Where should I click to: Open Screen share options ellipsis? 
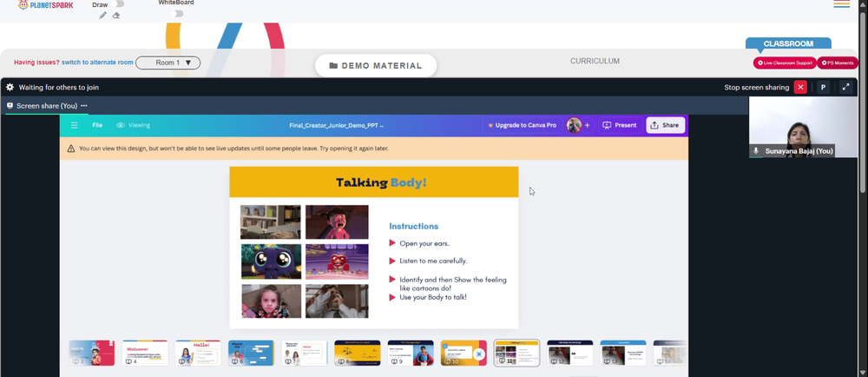(x=83, y=106)
